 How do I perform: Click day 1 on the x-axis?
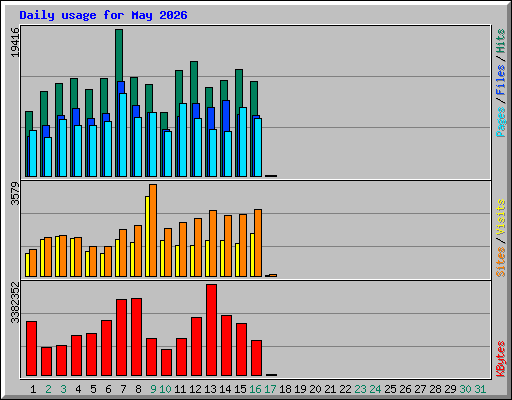pyautogui.click(x=33, y=389)
